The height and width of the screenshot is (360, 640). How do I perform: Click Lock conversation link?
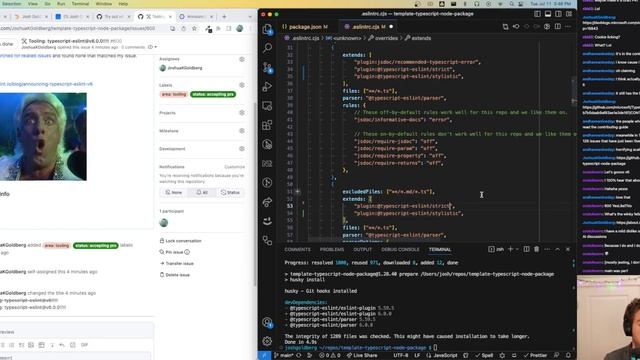click(x=180, y=241)
